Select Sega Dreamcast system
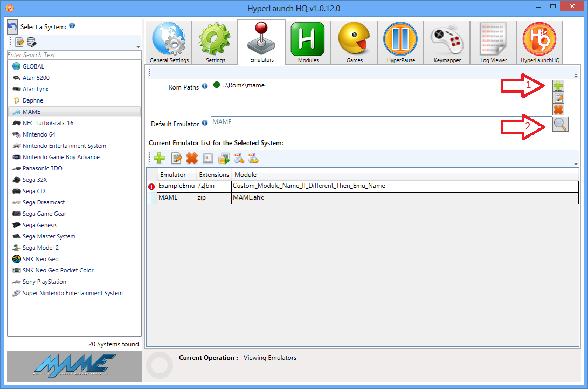Image resolution: width=588 pixels, height=389 pixels. [x=74, y=202]
